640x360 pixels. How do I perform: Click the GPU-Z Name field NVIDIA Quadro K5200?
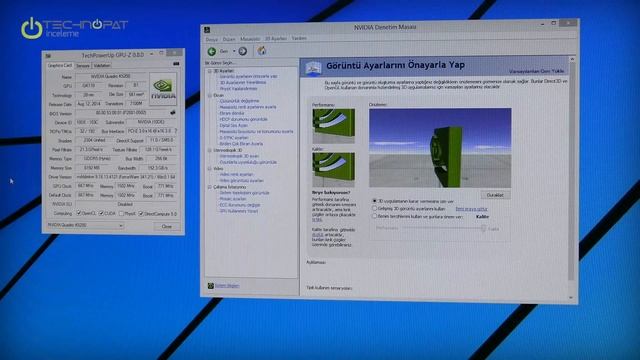pyautogui.click(x=111, y=76)
